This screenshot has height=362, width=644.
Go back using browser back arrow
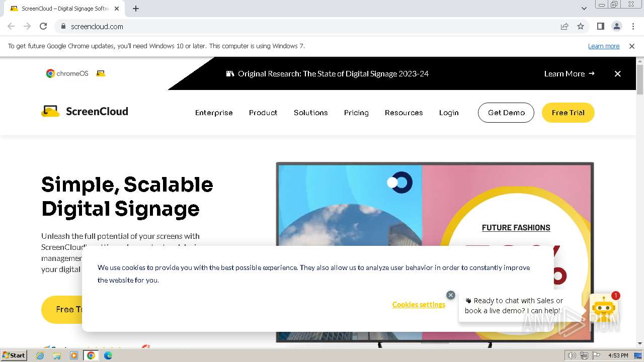point(11,26)
